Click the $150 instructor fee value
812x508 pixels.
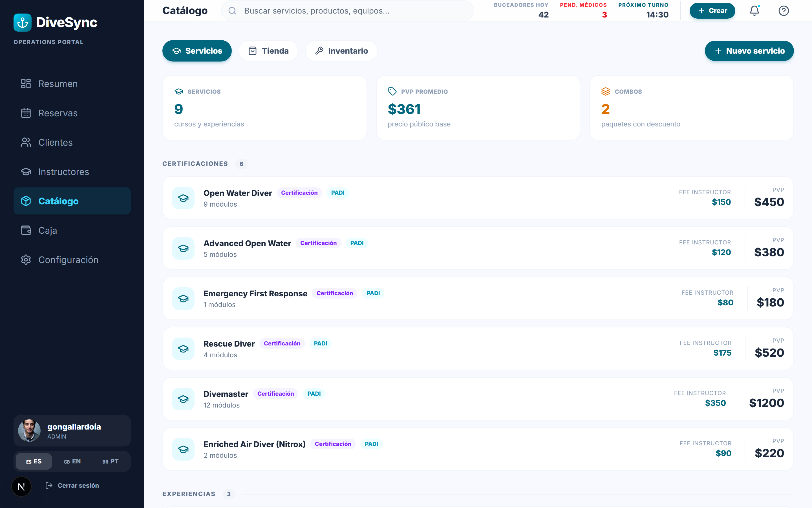(x=721, y=202)
